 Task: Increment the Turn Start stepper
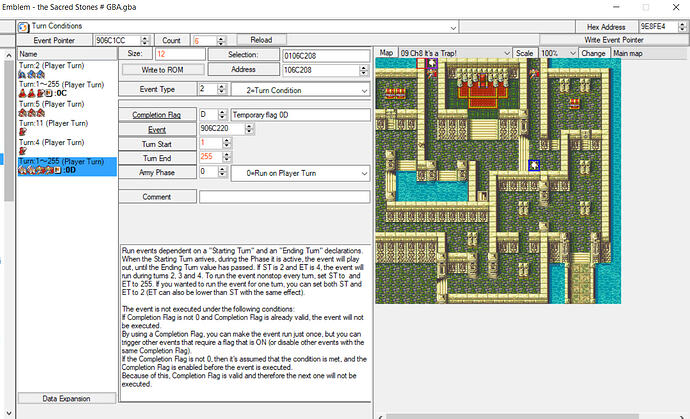pyautogui.click(x=227, y=141)
